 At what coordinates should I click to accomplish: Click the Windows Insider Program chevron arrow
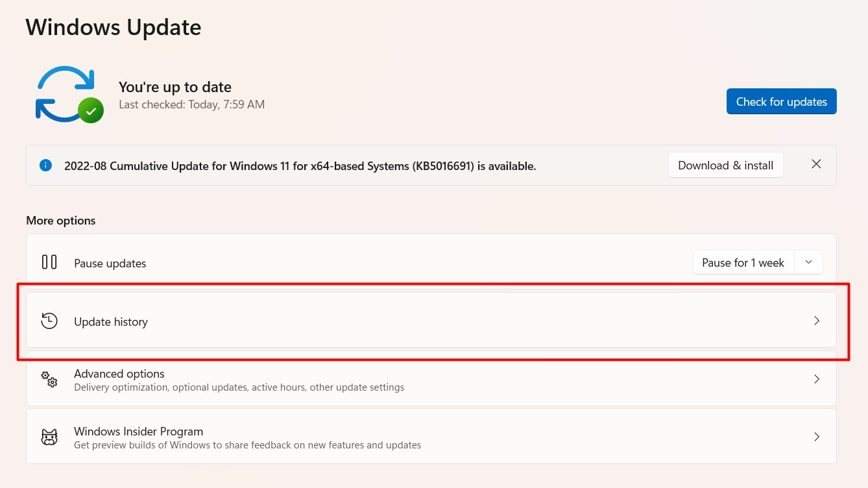pos(817,437)
